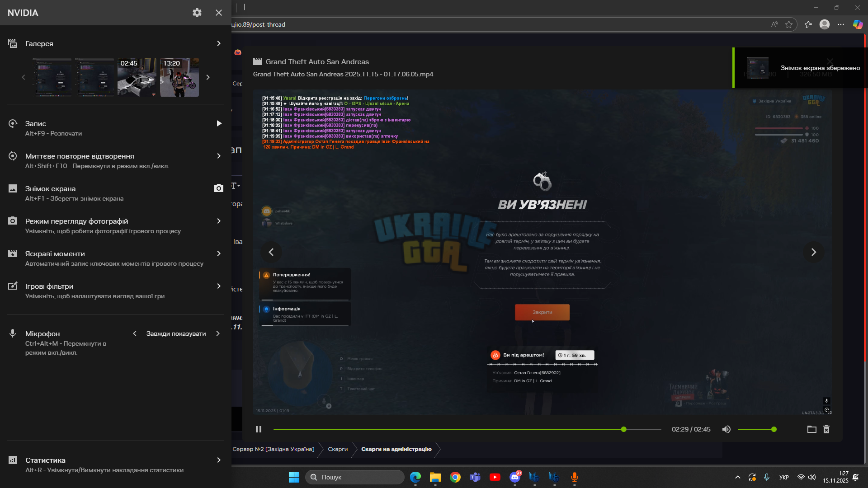The height and width of the screenshot is (488, 868).
Task: Start recording with Запис play arrow
Action: click(x=219, y=123)
